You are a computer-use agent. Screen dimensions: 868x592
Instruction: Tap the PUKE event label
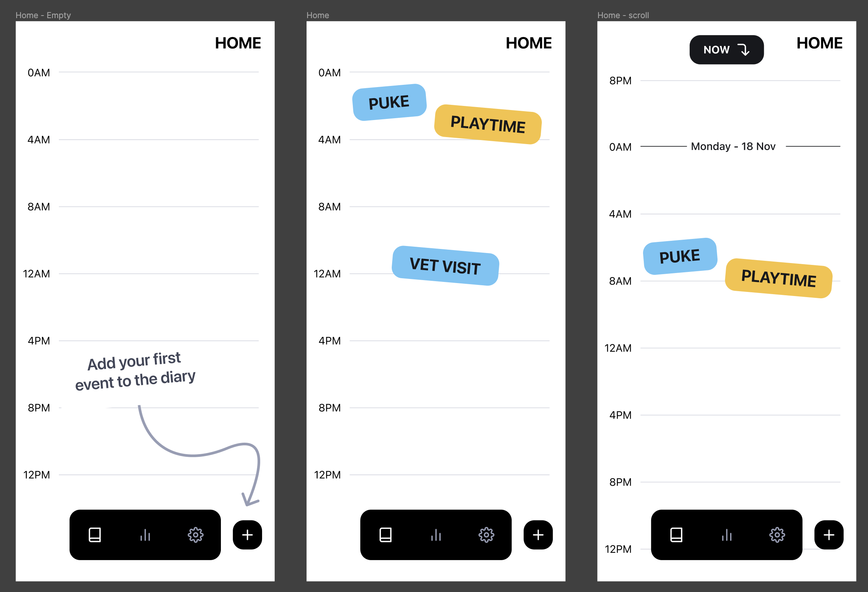(x=389, y=102)
